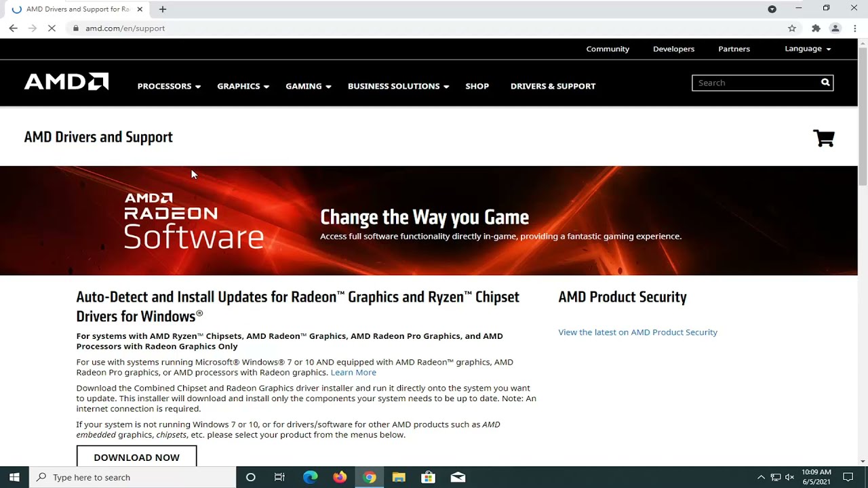The width and height of the screenshot is (868, 488).
Task: Open Drivers & Support menu item
Action: coord(553,86)
